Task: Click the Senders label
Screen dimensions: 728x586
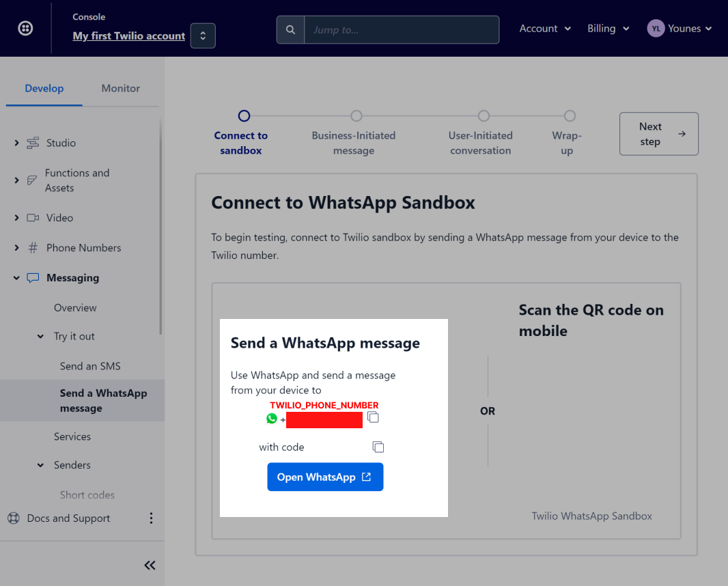Action: coord(72,465)
